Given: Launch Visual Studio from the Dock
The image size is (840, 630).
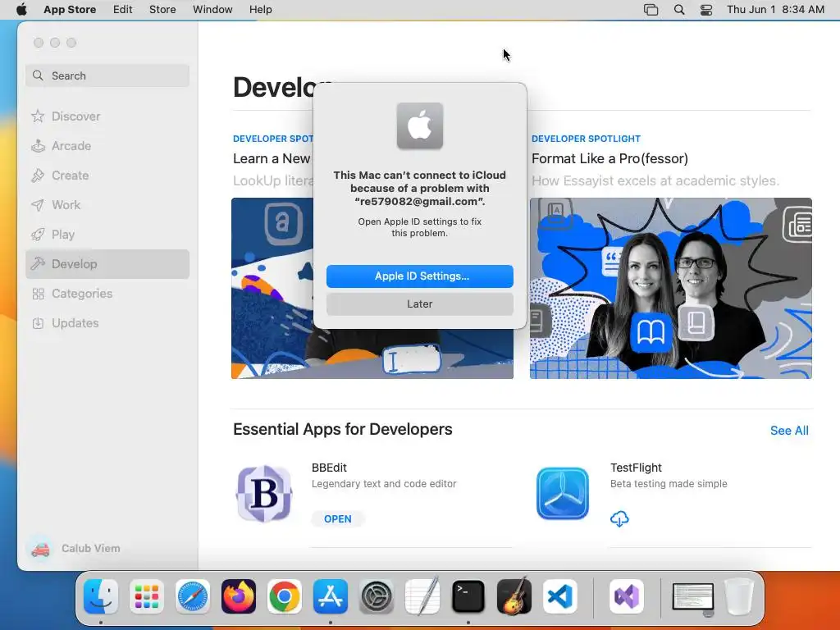Looking at the screenshot, I should [626, 596].
